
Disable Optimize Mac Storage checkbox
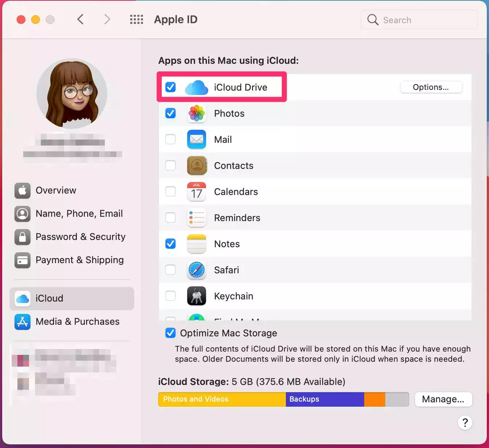pyautogui.click(x=170, y=333)
